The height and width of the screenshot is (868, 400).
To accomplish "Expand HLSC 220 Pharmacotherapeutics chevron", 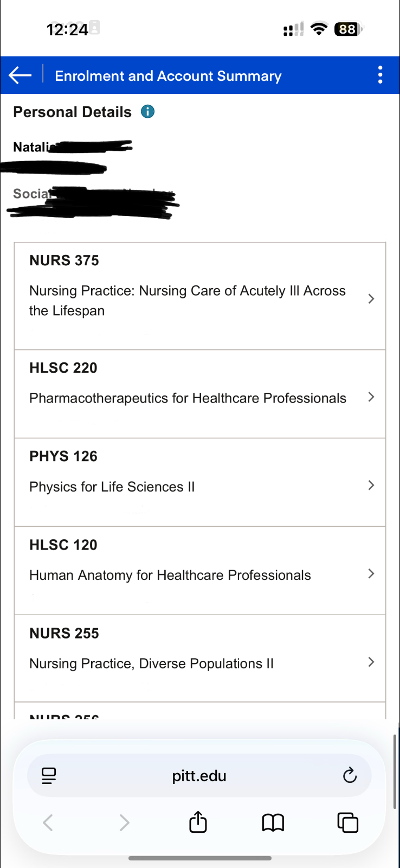I will pos(371,397).
